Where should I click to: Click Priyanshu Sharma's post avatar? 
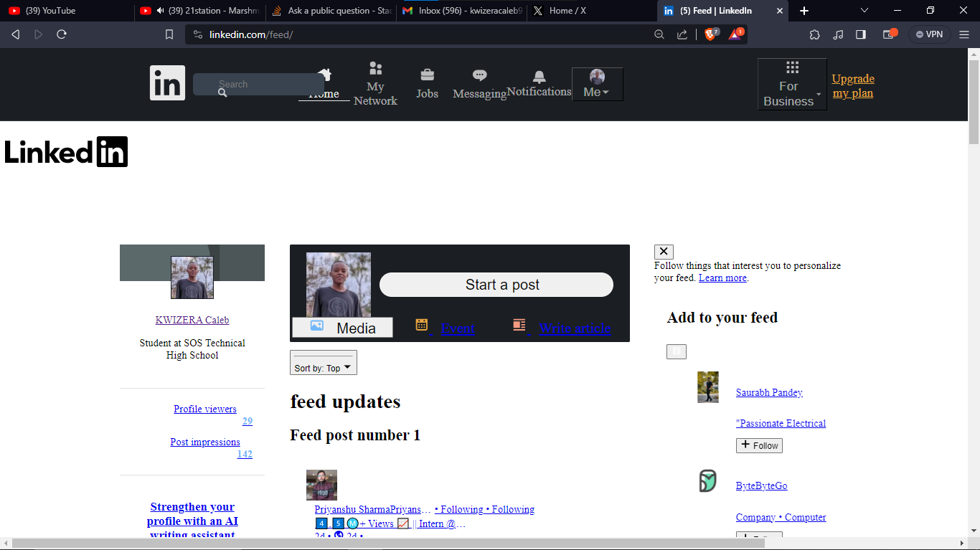[321, 485]
